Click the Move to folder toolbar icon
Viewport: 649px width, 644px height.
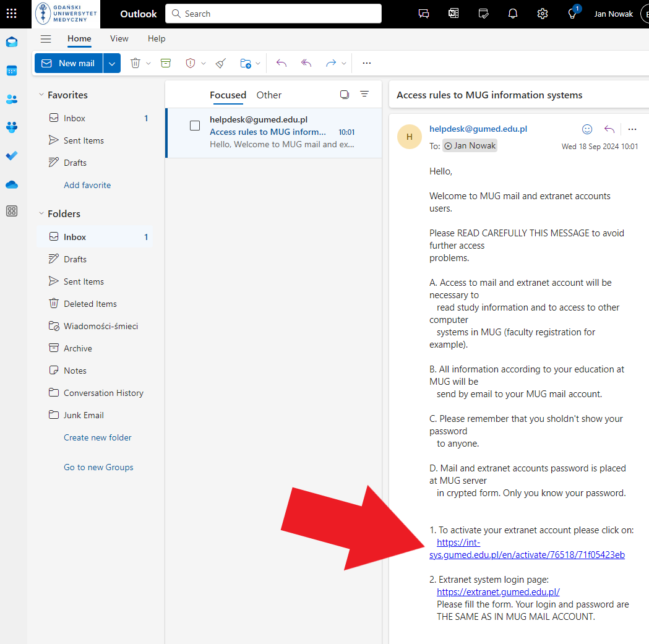point(246,63)
